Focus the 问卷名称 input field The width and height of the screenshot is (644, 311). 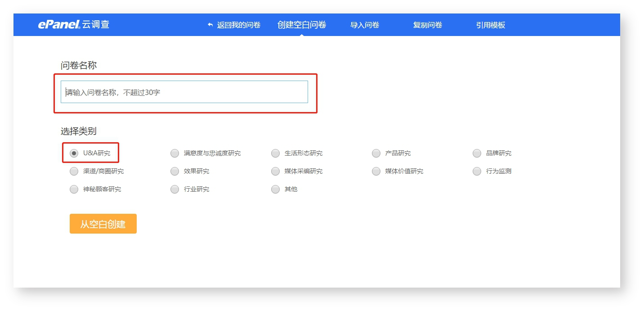tap(184, 92)
